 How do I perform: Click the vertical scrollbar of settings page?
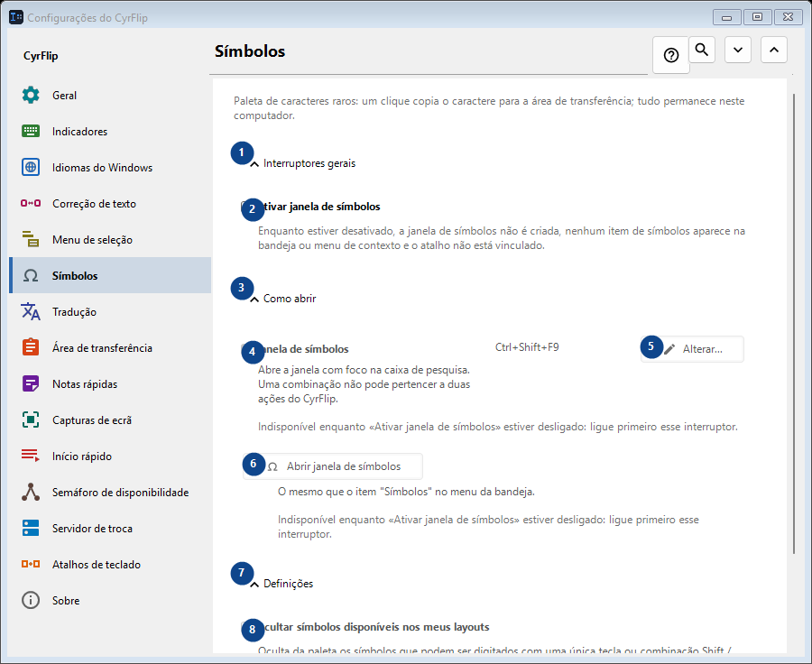[x=794, y=324]
